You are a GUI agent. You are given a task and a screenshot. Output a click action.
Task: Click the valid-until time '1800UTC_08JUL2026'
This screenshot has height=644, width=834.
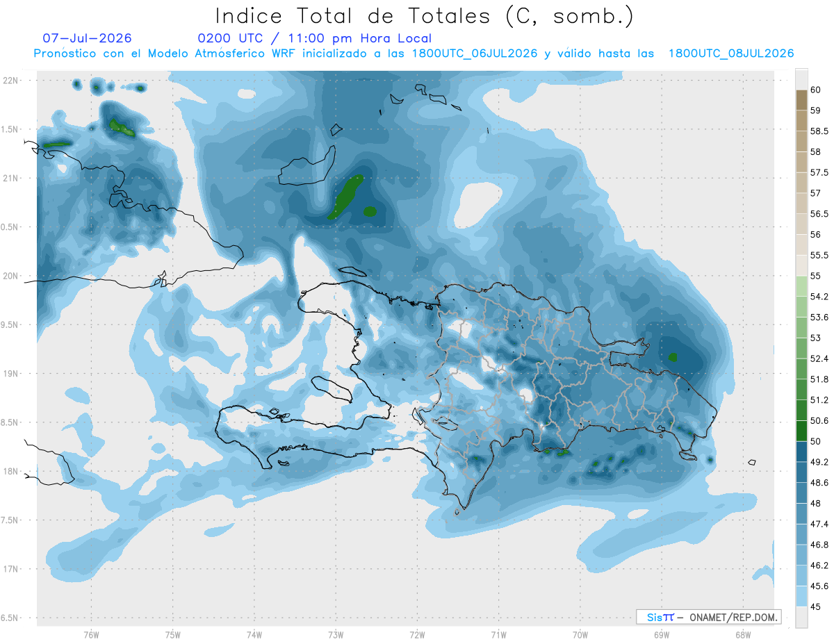[731, 53]
